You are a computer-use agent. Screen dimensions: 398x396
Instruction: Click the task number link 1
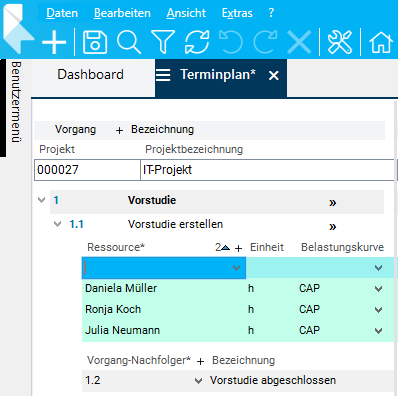[56, 200]
